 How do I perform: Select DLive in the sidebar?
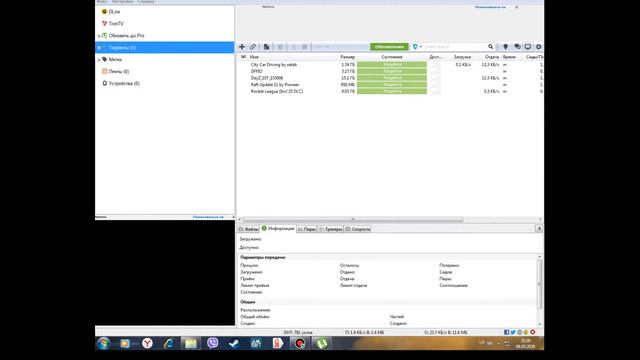point(114,12)
